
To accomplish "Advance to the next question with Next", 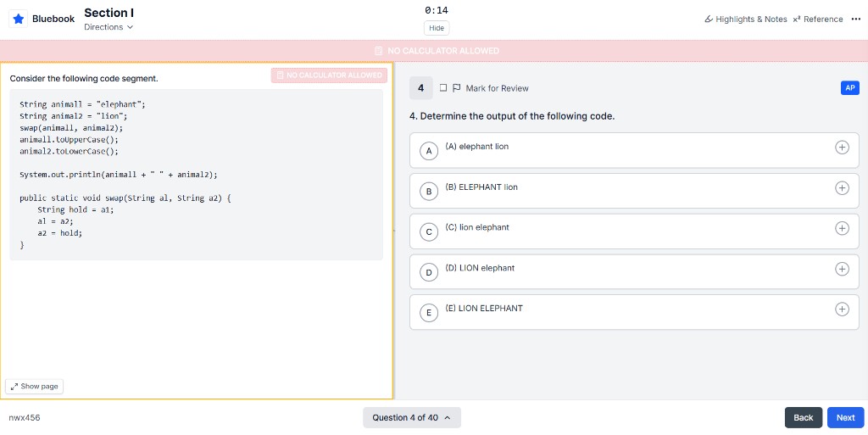I will tap(845, 418).
